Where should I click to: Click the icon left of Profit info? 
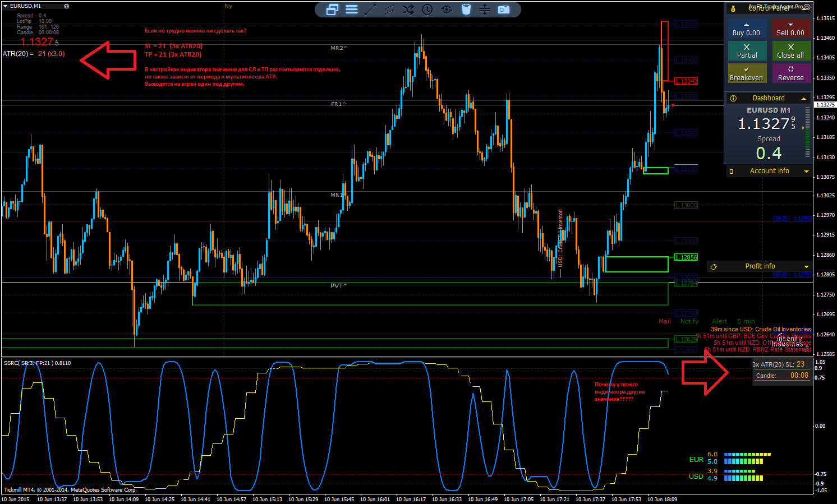pyautogui.click(x=714, y=267)
